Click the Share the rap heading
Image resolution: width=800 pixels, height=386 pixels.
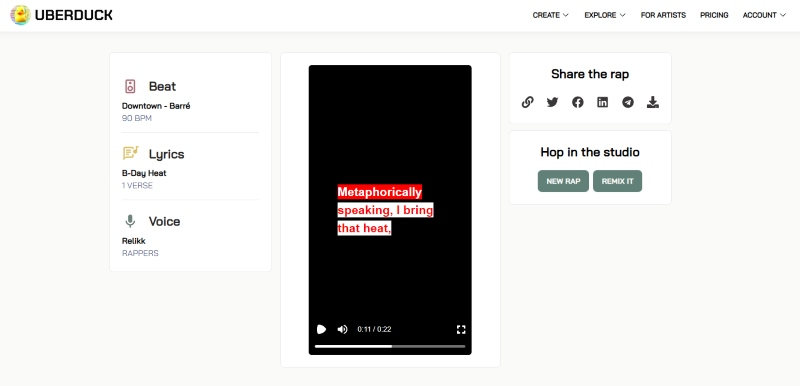[590, 74]
